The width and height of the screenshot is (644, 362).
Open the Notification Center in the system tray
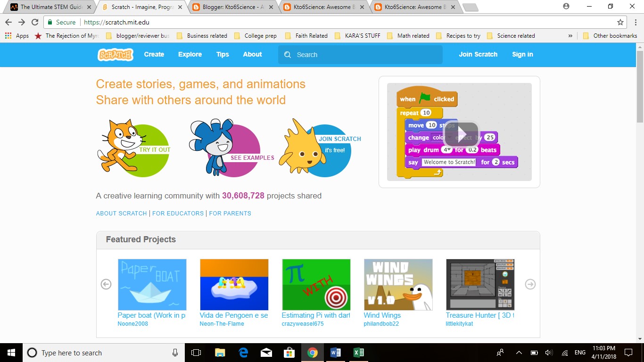pos(628,353)
